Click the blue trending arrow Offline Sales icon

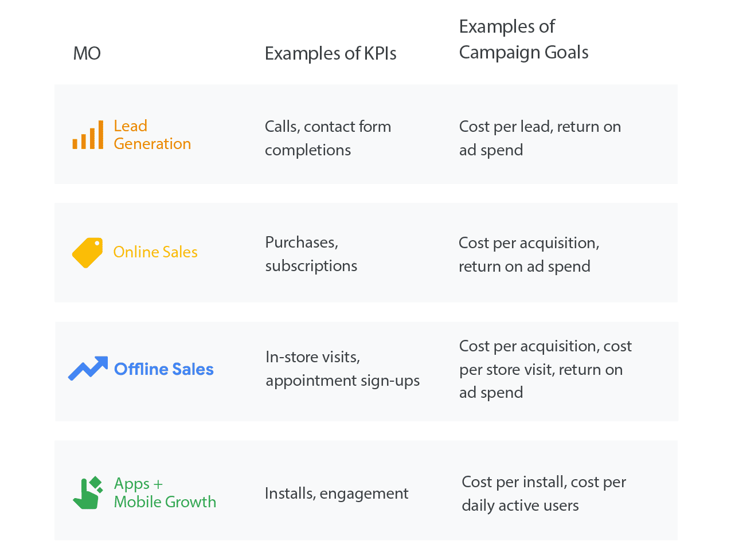[88, 369]
